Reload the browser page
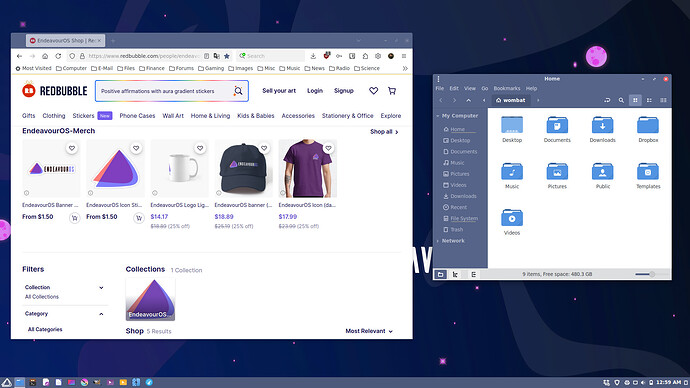Image resolution: width=690 pixels, height=388 pixels. pyautogui.click(x=58, y=56)
